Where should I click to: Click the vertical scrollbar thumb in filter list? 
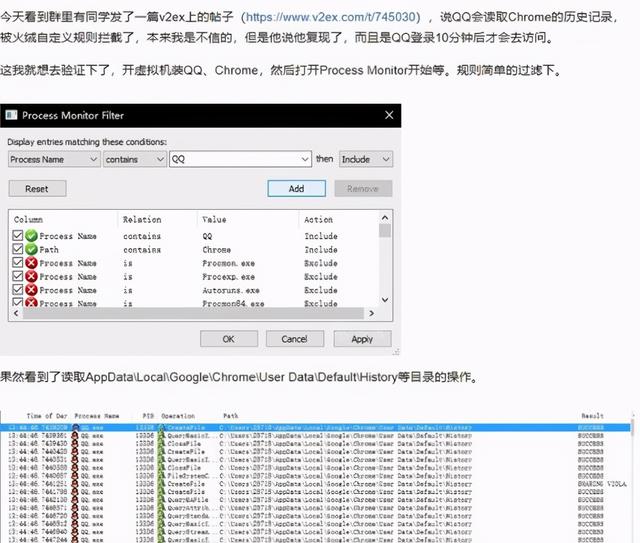pos(384,231)
